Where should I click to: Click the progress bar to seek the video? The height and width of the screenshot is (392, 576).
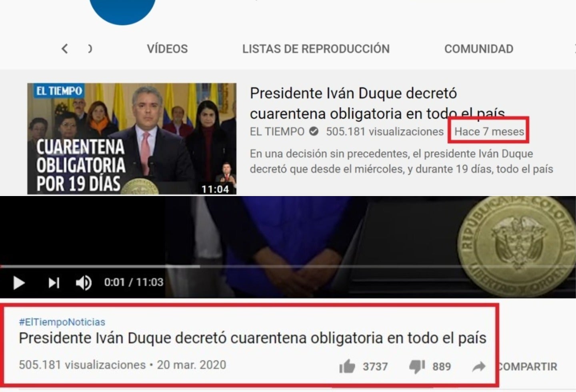tap(280, 266)
